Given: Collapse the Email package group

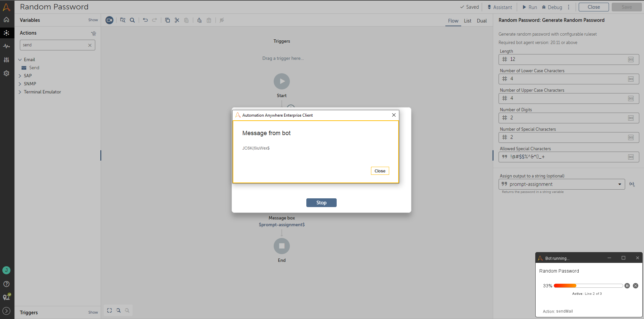Looking at the screenshot, I should [20, 60].
